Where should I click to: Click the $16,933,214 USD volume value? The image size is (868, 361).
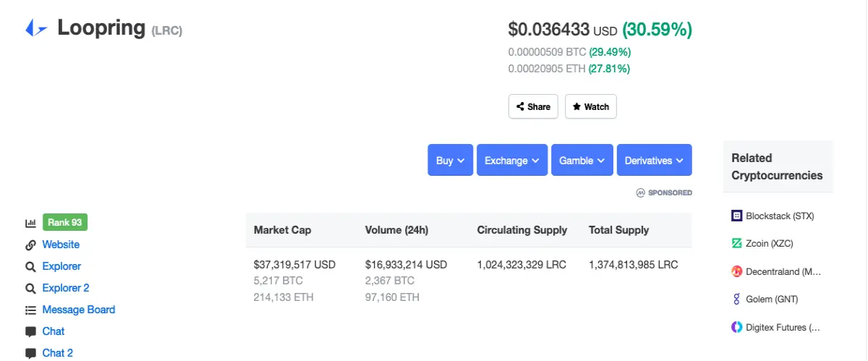406,265
